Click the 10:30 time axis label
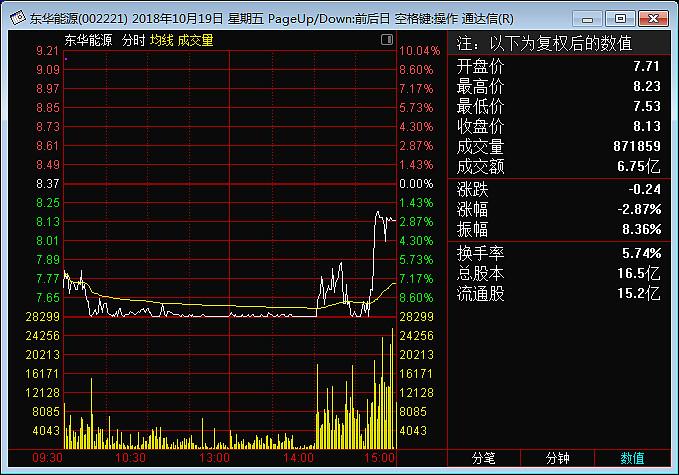 click(x=130, y=458)
